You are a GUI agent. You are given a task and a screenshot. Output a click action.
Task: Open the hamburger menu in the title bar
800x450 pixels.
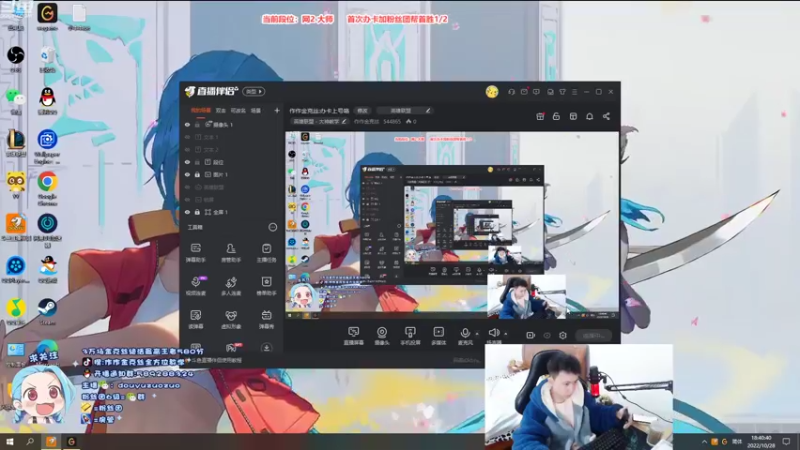pos(574,92)
